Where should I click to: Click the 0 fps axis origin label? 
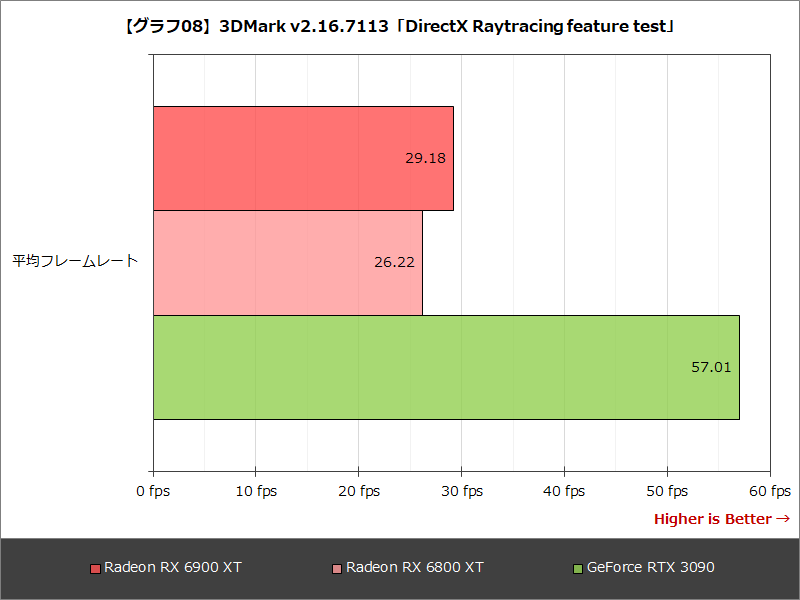pyautogui.click(x=152, y=491)
